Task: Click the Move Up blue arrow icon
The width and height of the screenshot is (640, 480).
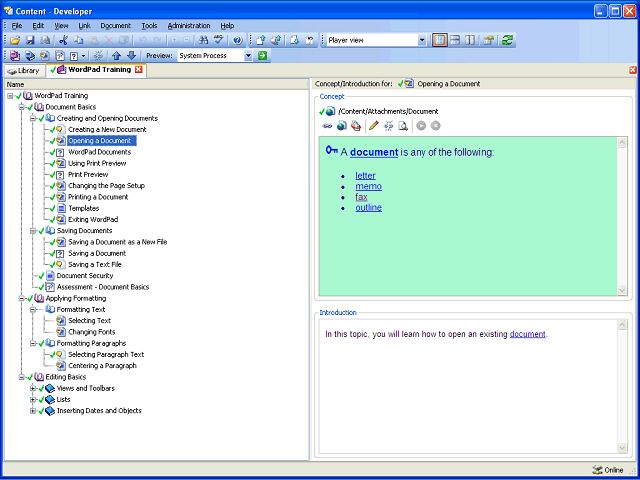Action: click(116, 56)
